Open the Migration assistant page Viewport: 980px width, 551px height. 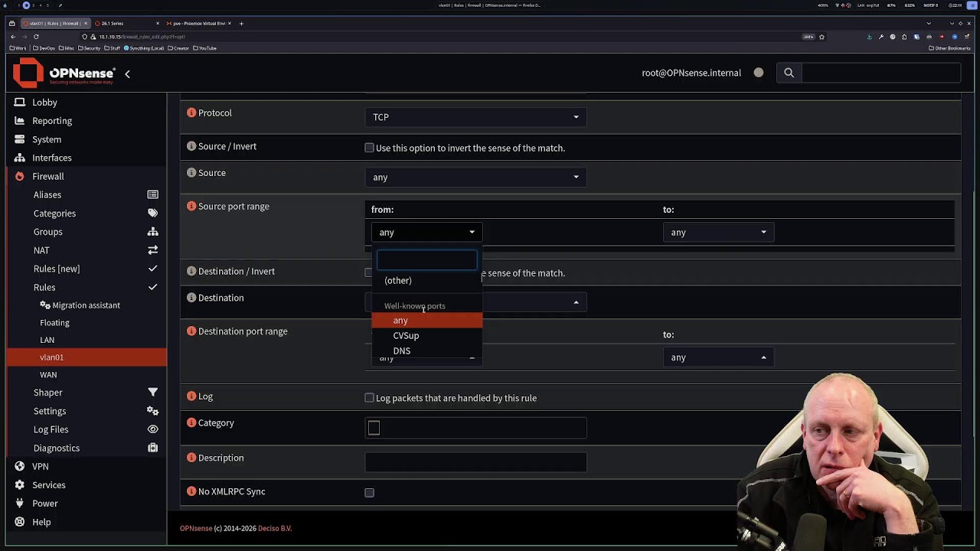(x=87, y=305)
